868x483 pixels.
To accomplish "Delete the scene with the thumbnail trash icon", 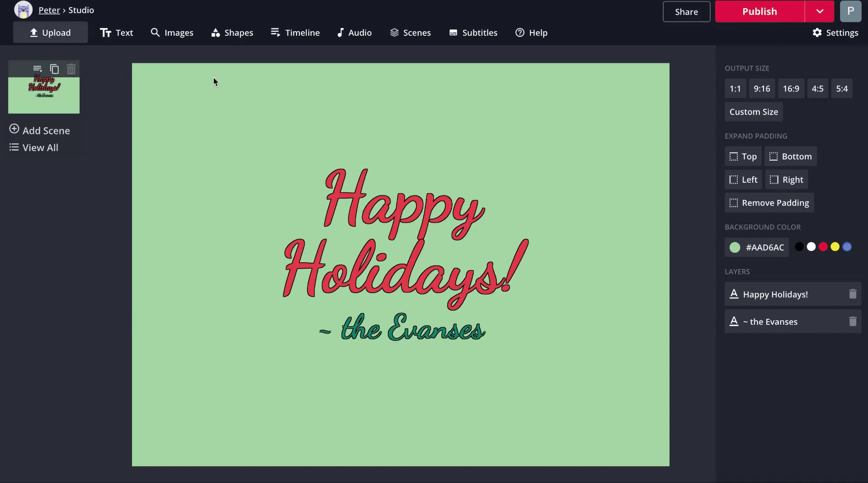I will click(71, 69).
